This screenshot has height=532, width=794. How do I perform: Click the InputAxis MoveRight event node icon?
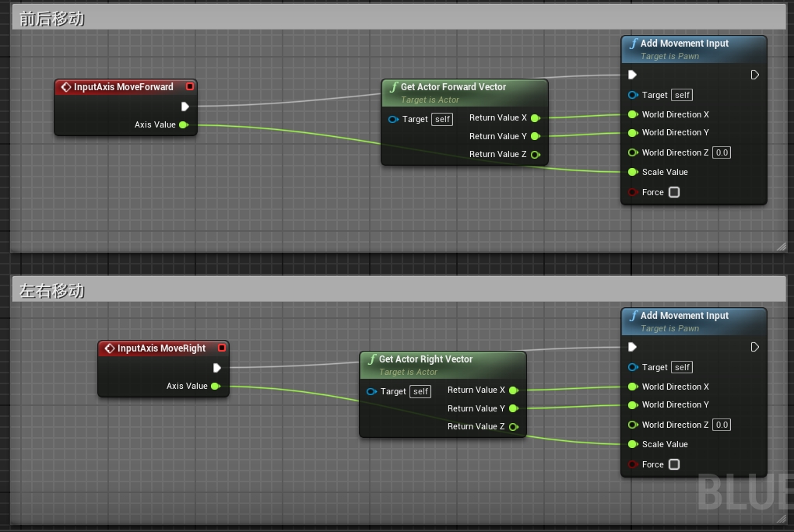coord(110,348)
